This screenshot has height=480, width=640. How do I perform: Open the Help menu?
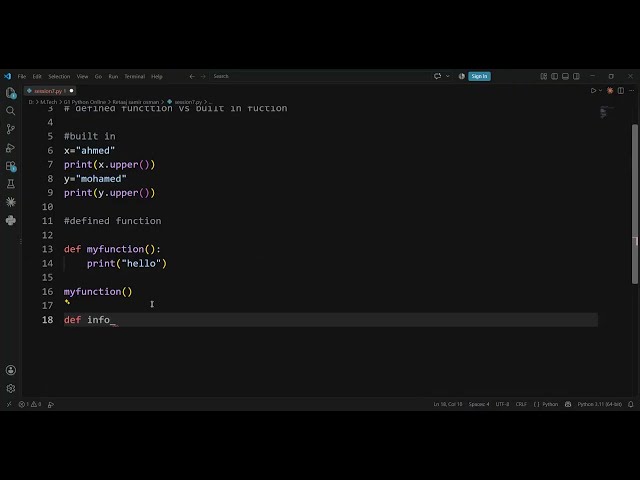click(157, 76)
